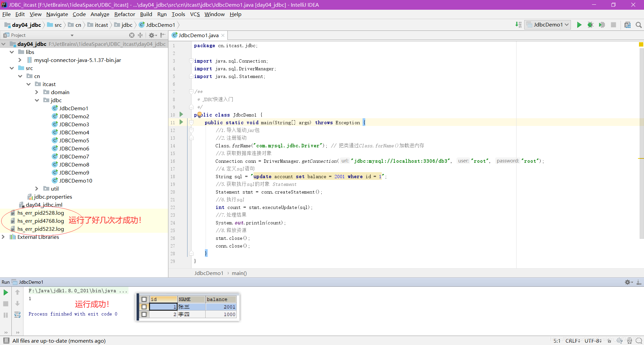Expand the domain package
Screen dimensions: 644x345
coord(37,92)
